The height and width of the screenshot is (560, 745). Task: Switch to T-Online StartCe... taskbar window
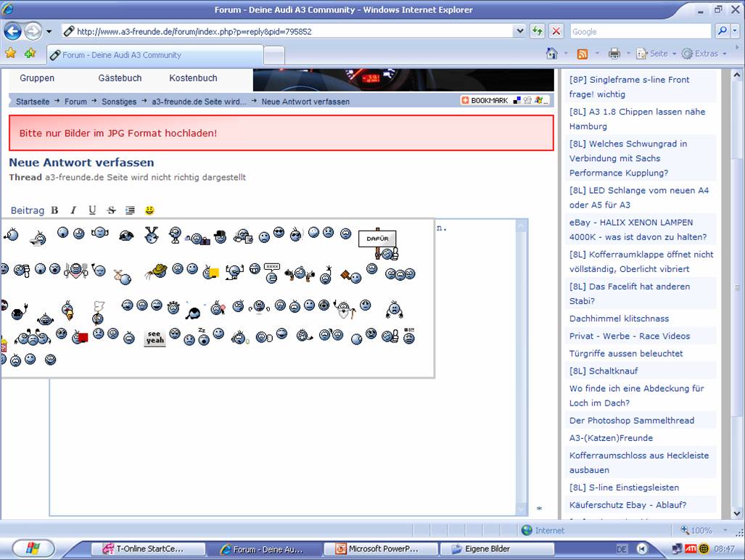point(148,549)
